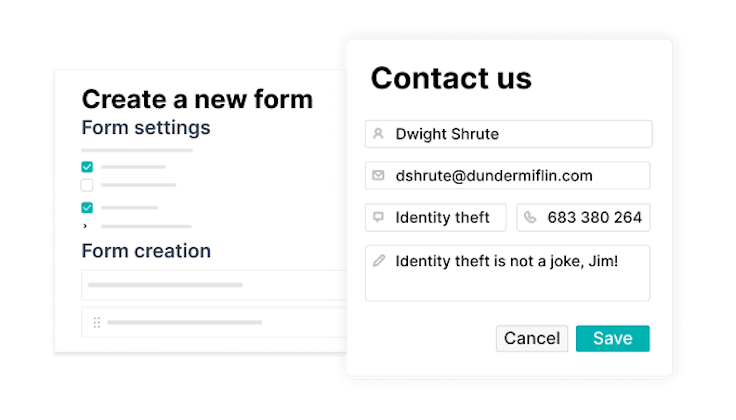This screenshot has height=420, width=736.
Task: Click the Dwight Shrute name field
Action: [x=508, y=134]
